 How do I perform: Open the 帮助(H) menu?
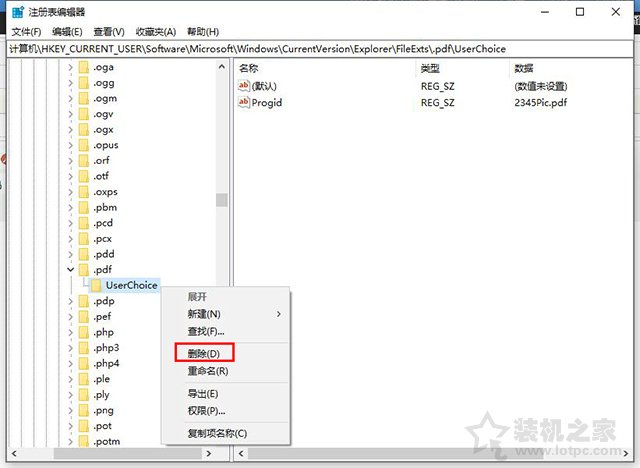pos(203,32)
